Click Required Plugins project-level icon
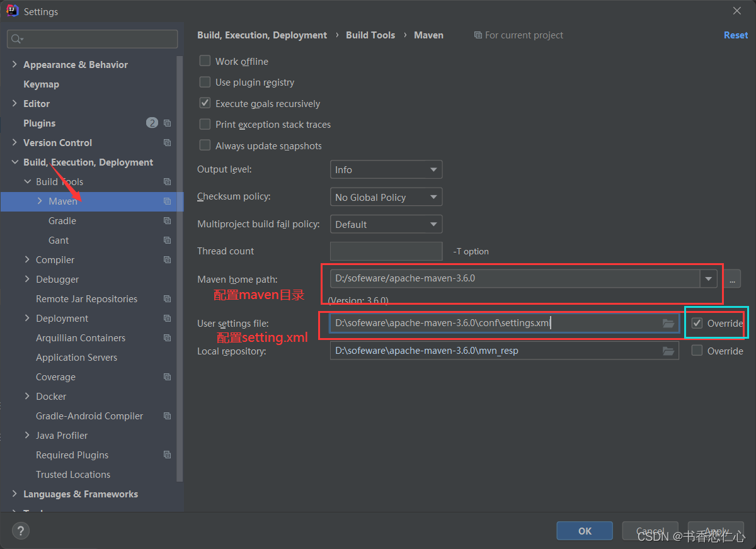The width and height of the screenshot is (756, 549). [x=167, y=455]
